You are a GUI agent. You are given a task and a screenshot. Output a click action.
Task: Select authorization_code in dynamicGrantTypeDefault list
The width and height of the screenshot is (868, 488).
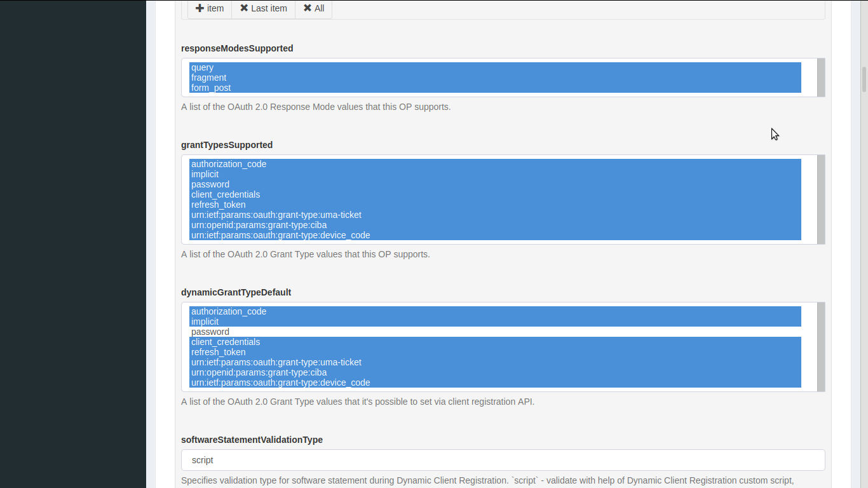[x=495, y=311]
